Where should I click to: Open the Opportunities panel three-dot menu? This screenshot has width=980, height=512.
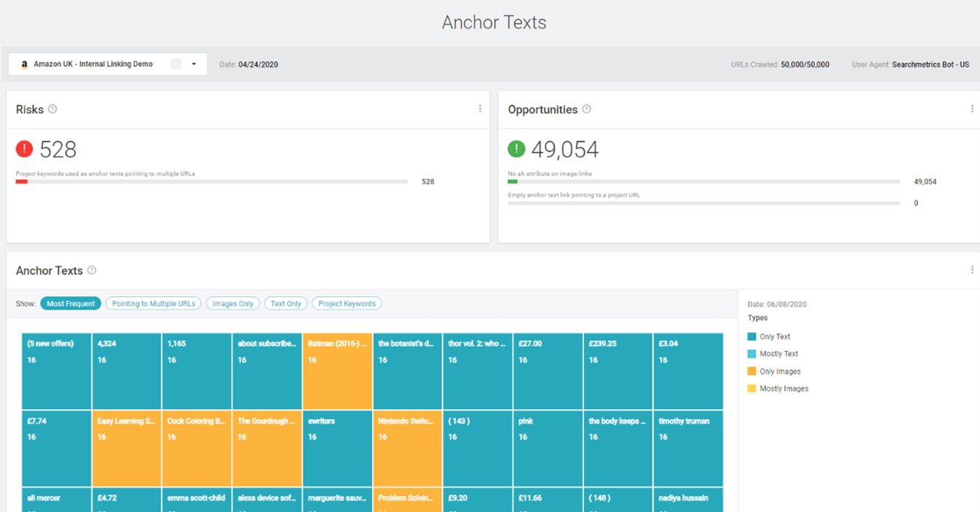[x=972, y=109]
